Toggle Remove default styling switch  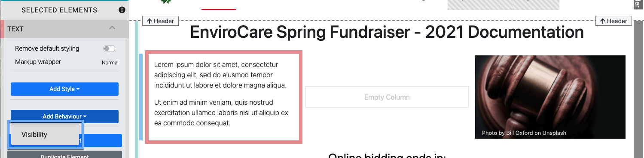109,49
